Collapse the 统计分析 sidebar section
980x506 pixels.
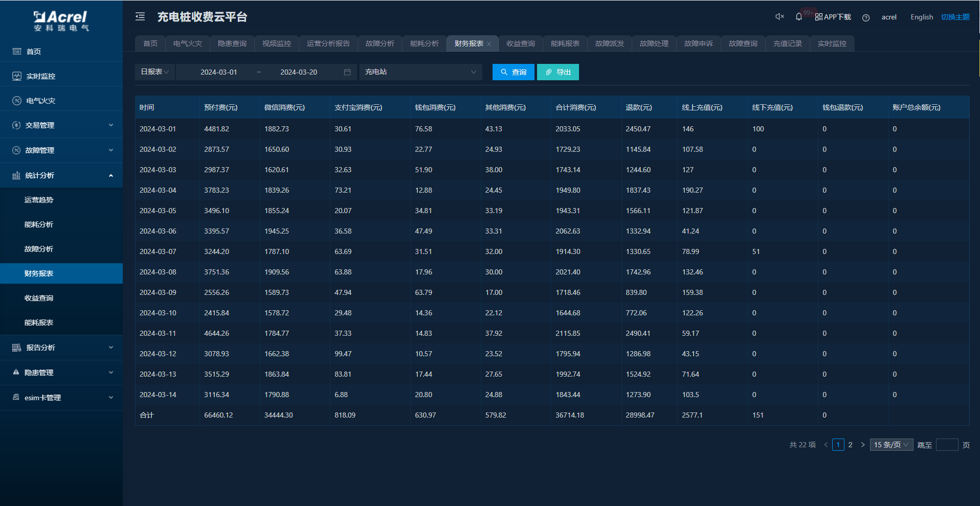[61, 175]
